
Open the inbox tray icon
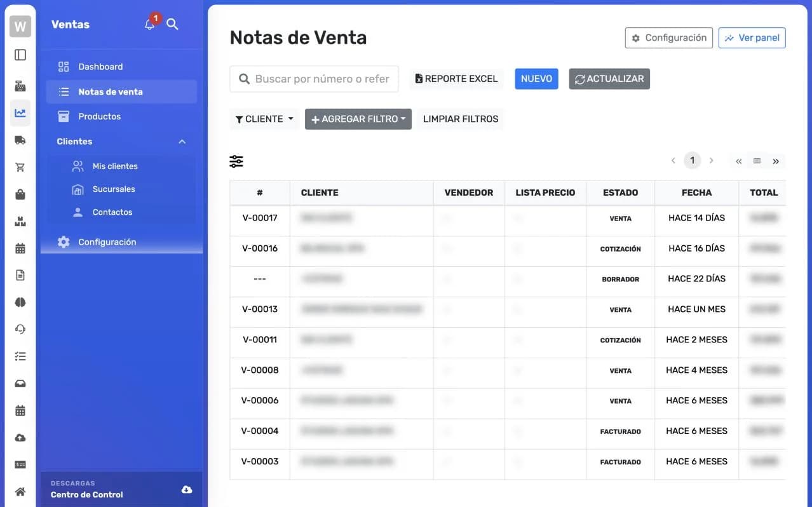pyautogui.click(x=20, y=383)
